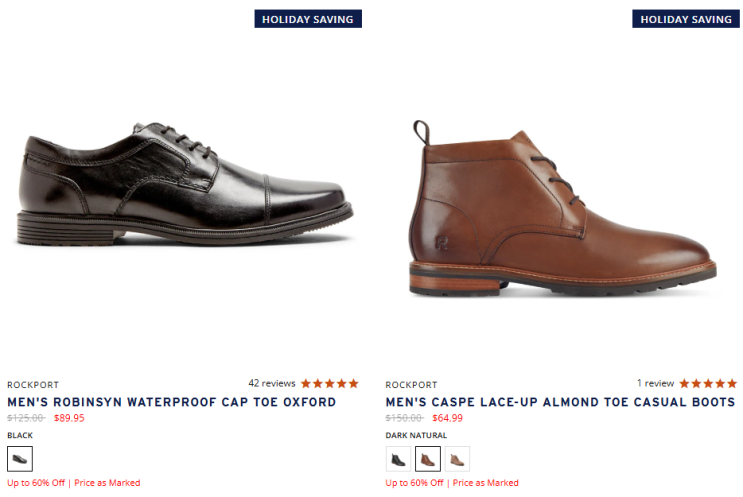Click the $89.95 sale price

click(x=69, y=418)
